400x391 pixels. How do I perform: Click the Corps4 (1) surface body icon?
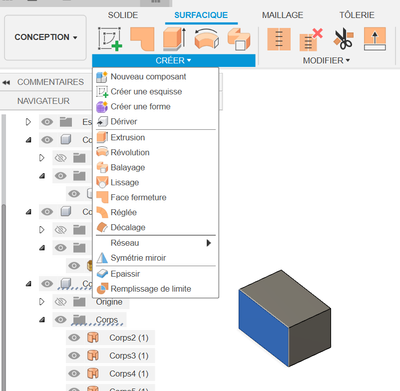click(x=93, y=374)
